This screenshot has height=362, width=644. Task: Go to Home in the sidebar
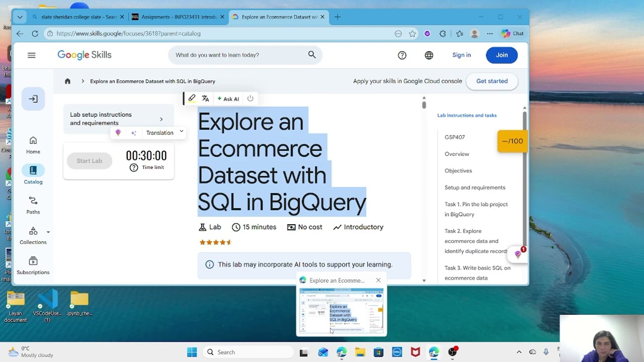click(x=33, y=145)
